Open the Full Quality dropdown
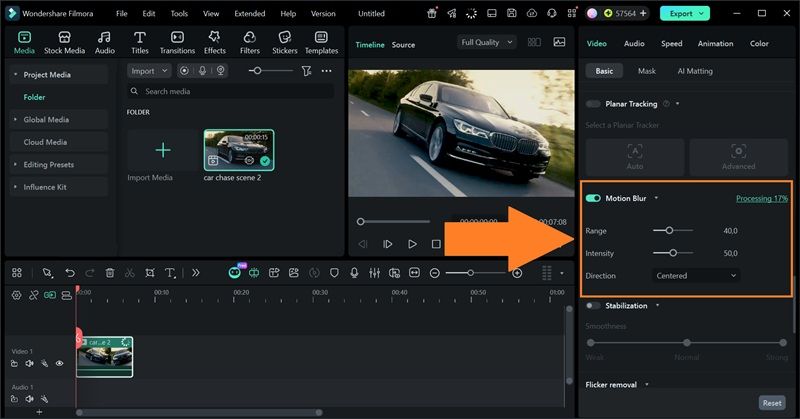 pos(487,42)
